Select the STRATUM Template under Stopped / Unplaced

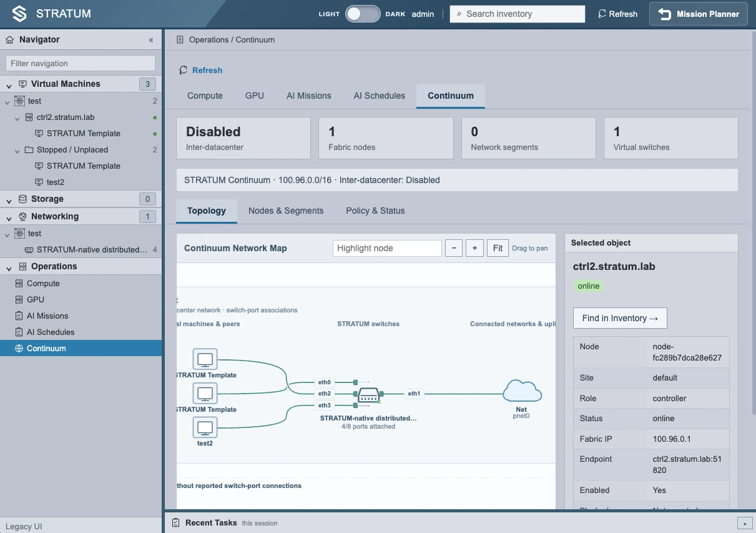84,166
